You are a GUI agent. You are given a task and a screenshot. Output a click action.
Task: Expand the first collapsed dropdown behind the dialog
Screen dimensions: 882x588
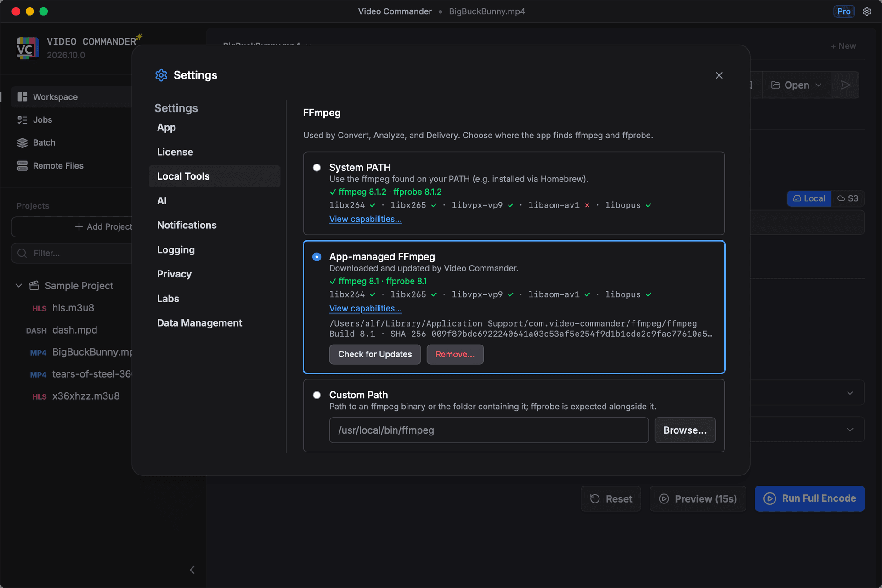tap(850, 393)
